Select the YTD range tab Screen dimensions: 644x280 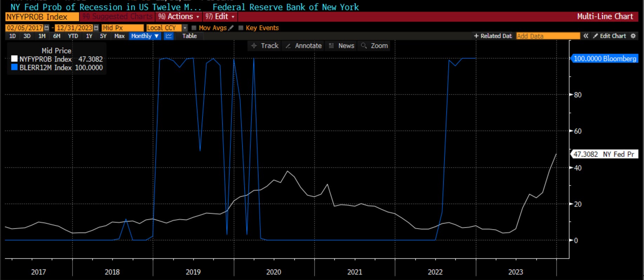73,36
